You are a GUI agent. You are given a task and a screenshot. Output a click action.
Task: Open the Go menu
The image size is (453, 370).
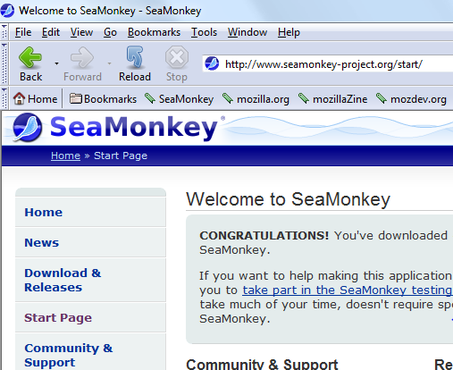110,32
